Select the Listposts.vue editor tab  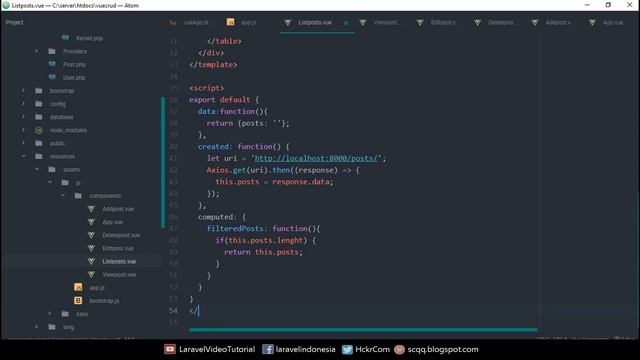click(315, 22)
